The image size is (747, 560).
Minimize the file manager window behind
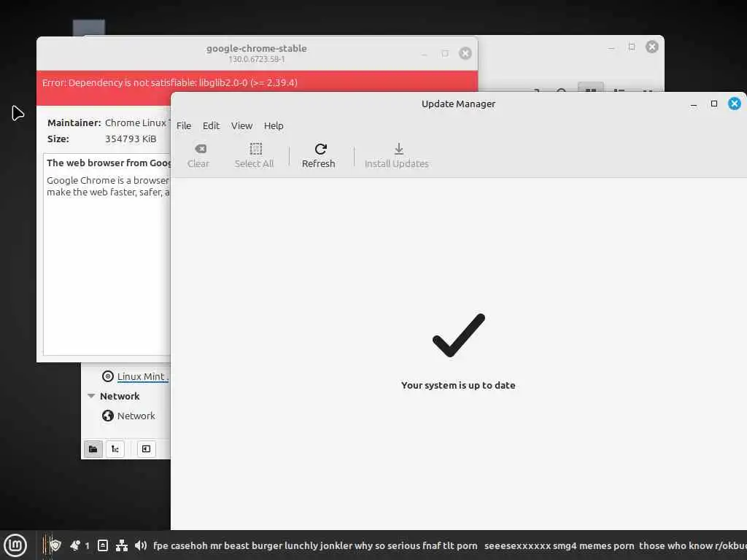click(611, 47)
